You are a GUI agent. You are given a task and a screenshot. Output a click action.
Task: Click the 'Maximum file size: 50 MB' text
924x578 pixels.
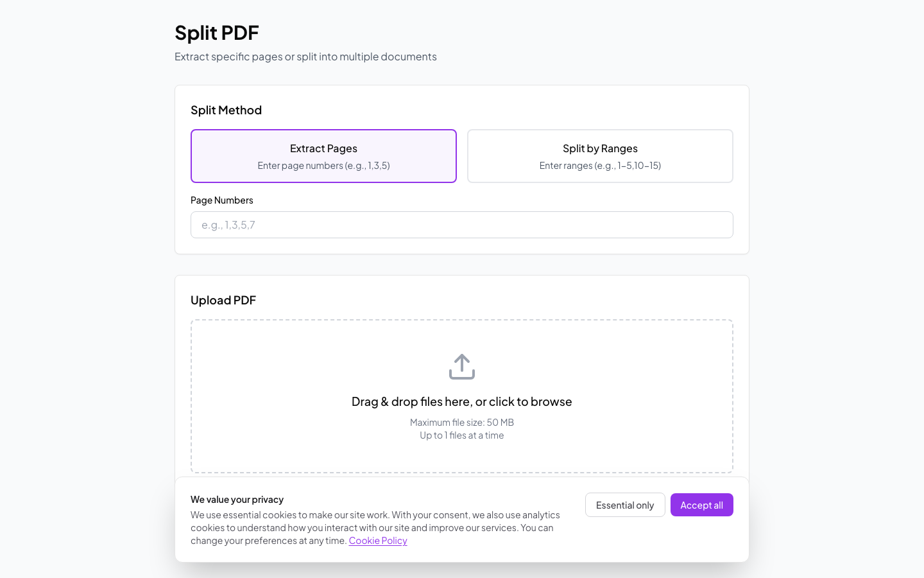[x=461, y=422]
